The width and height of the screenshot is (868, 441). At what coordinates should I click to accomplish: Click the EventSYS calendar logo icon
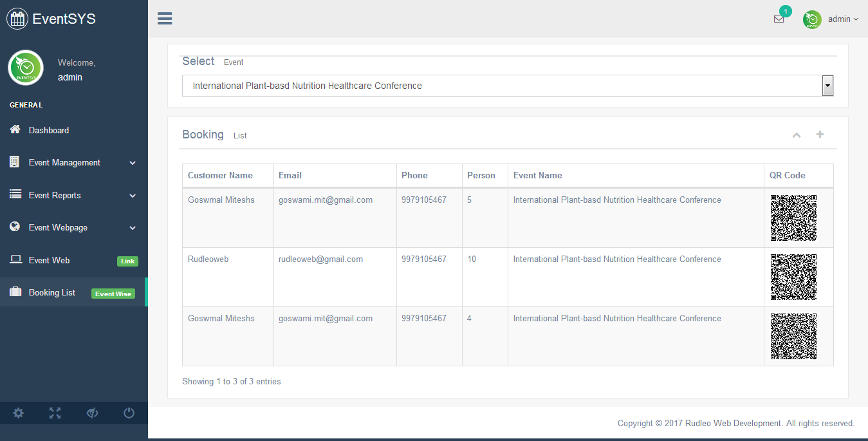[x=17, y=19]
